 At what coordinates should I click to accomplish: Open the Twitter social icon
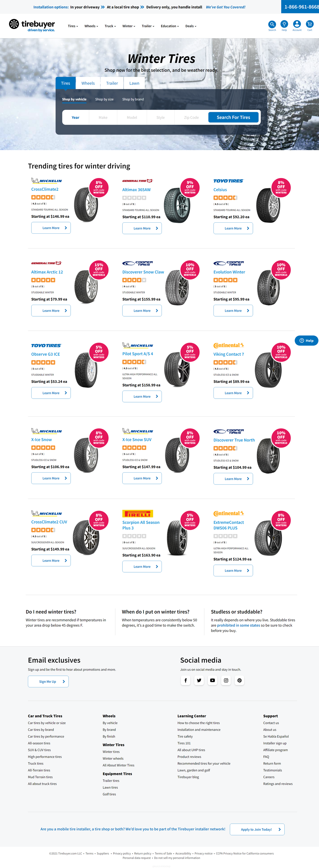point(199,680)
